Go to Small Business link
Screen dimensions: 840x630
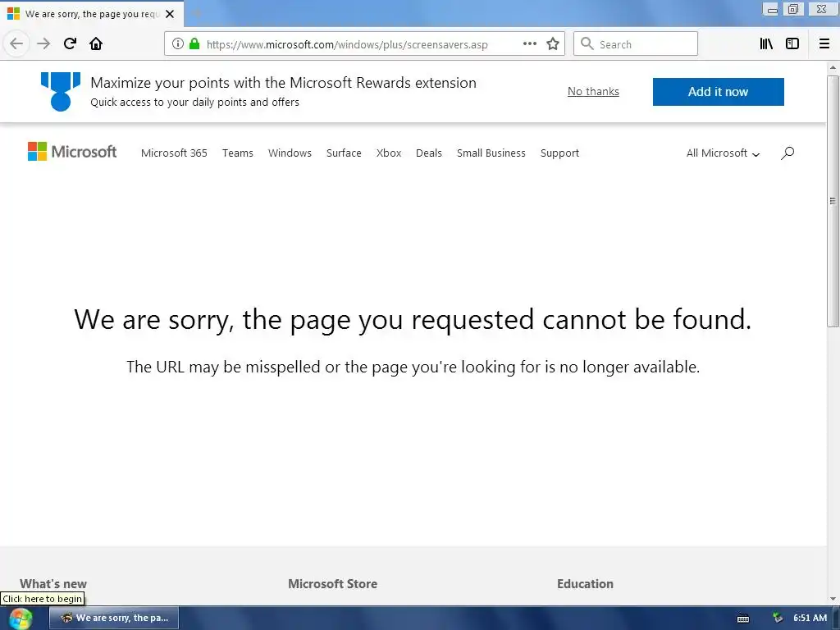(x=491, y=153)
